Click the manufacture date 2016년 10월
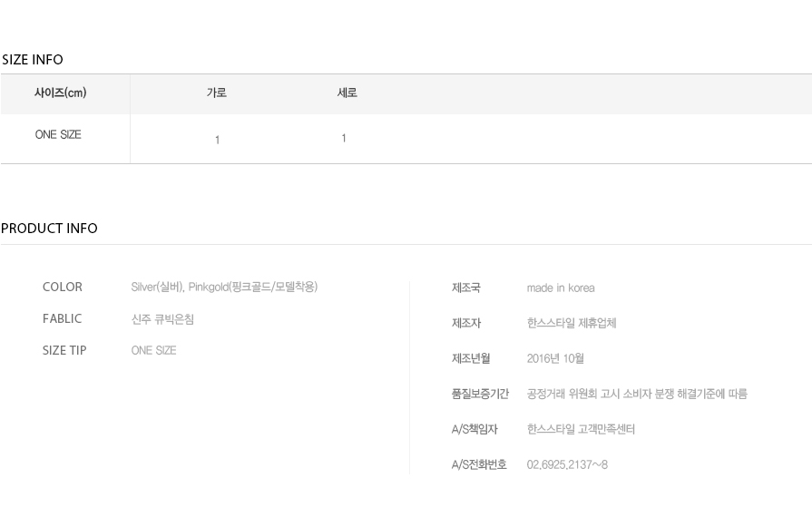 555,358
